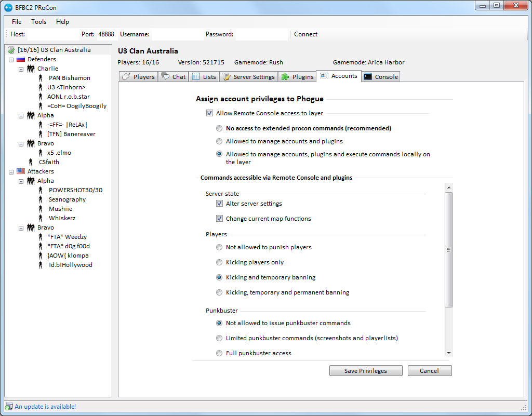Click the soldier icon beside CSfaith

[31, 162]
